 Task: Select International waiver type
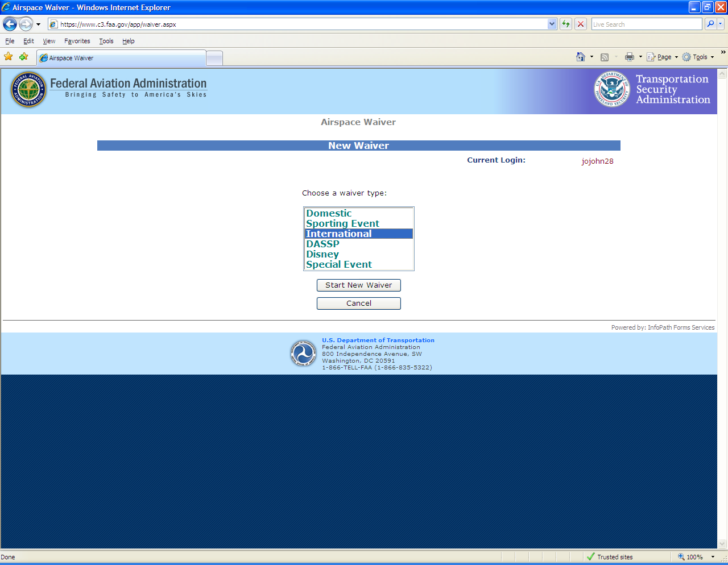pyautogui.click(x=358, y=234)
